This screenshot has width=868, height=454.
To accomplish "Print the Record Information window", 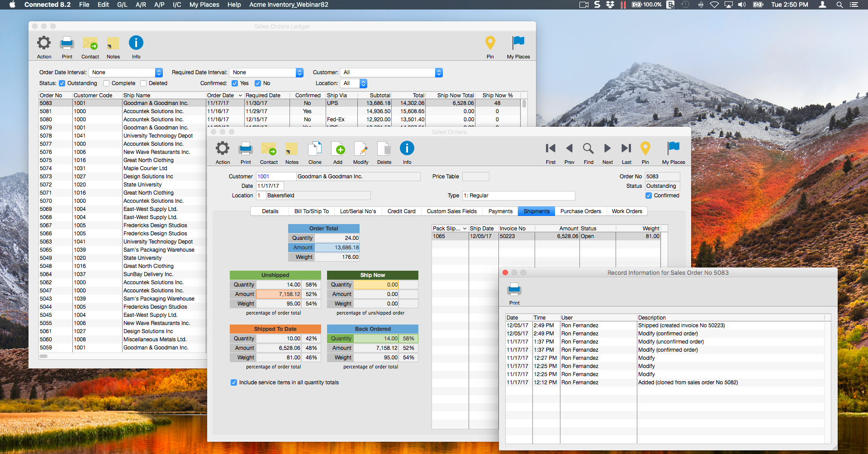I will pos(514,290).
